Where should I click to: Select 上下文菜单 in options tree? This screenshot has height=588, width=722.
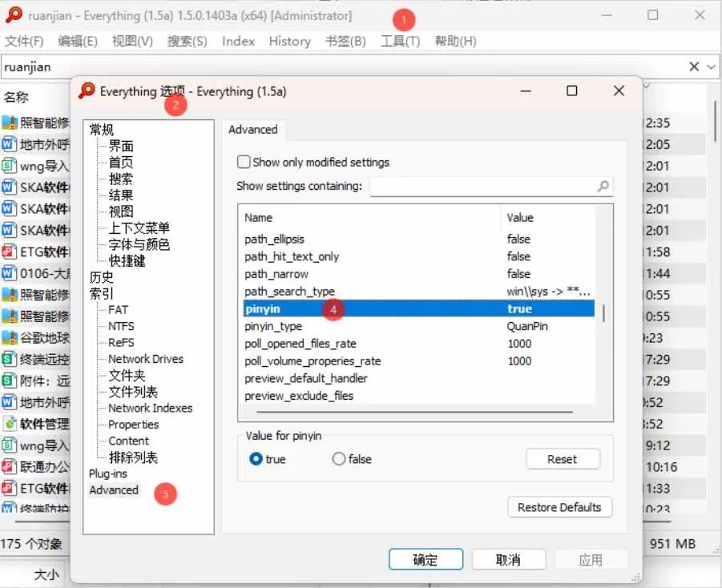click(x=139, y=228)
